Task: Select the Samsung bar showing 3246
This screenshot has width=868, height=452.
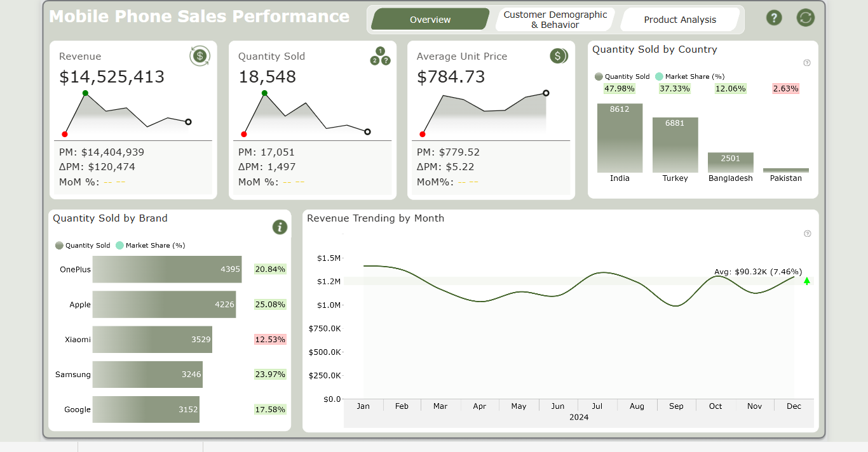Action: point(147,375)
